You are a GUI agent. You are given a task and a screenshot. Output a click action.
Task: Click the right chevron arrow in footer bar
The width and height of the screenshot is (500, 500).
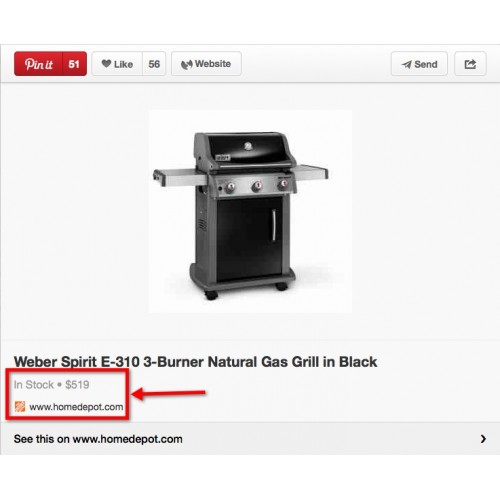pyautogui.click(x=483, y=439)
